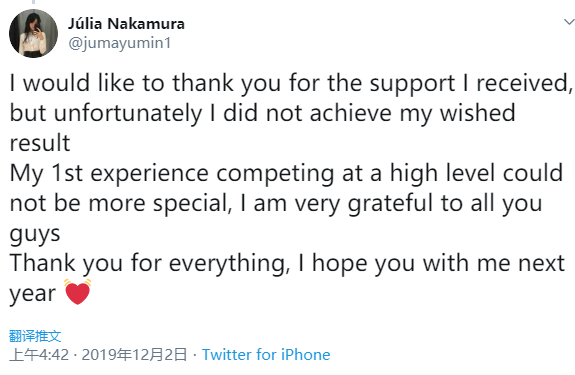Click the word "achieve" in the tweet
Screen dimensions: 575x375
click(351, 113)
